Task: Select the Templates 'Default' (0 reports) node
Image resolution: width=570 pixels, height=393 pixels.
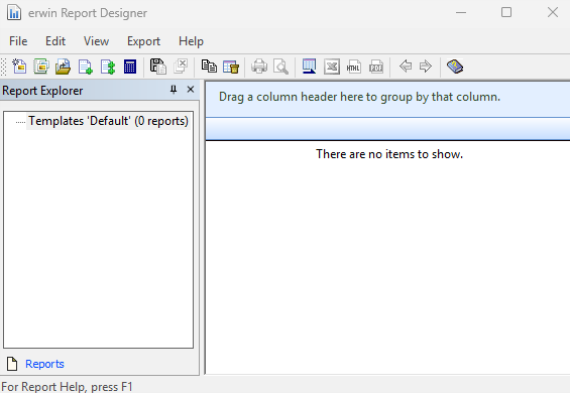Action: 108,121
